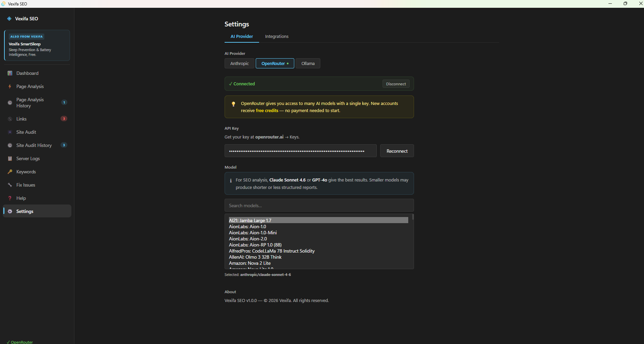Open Links from sidebar

pyautogui.click(x=37, y=119)
